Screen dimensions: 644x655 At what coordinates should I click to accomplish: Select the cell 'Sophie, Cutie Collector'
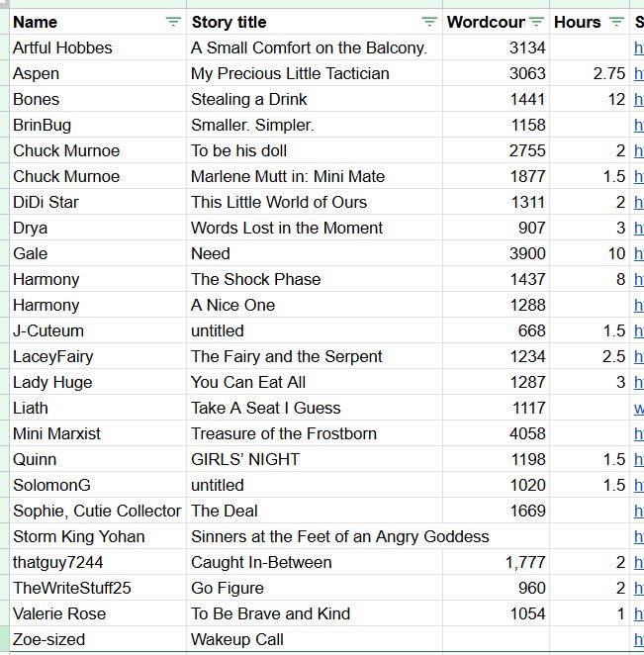[98, 511]
